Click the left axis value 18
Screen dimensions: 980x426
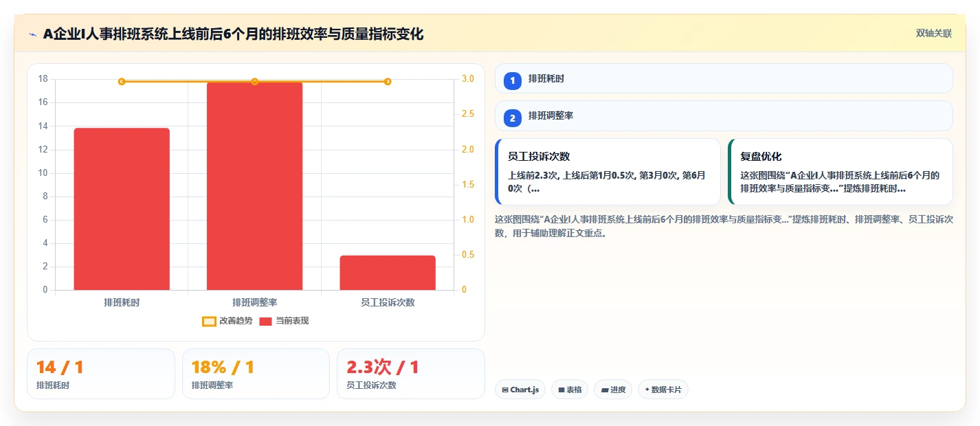point(43,79)
